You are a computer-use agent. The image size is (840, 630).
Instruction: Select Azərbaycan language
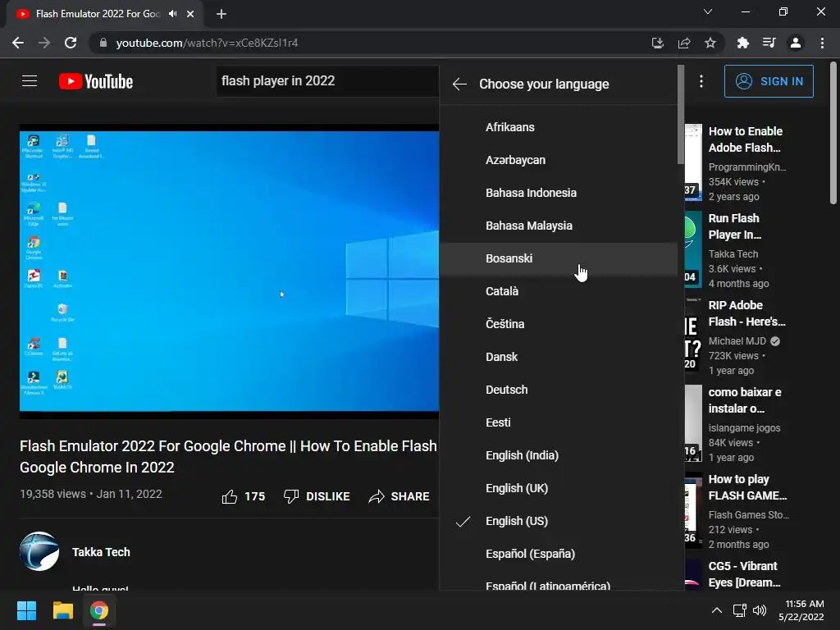click(558, 160)
